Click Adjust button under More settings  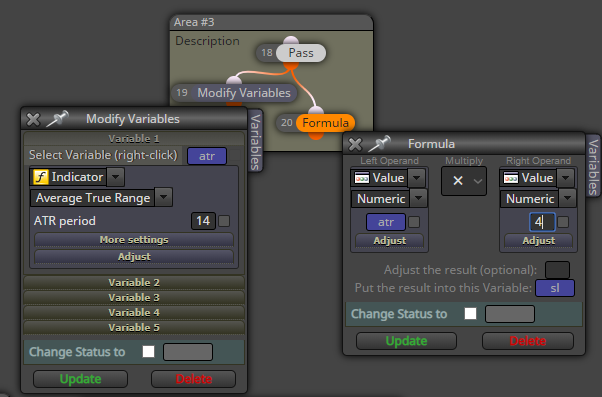coord(134,256)
